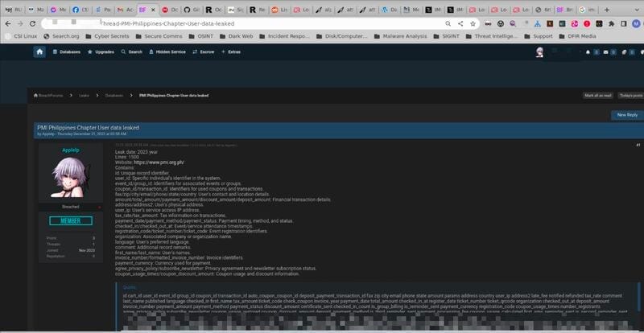Switch to the second BF tab
Image resolution: width=644 pixels, height=333 pixels.
[566, 10]
